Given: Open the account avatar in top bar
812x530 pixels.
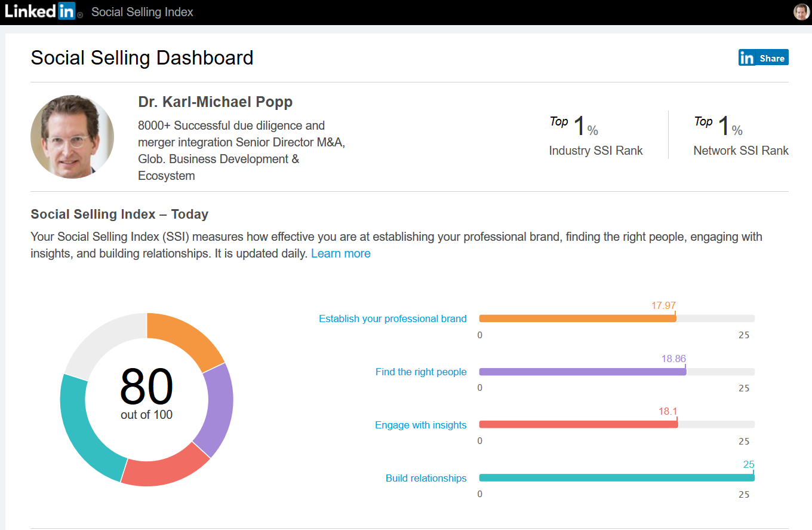Looking at the screenshot, I should tap(801, 12).
